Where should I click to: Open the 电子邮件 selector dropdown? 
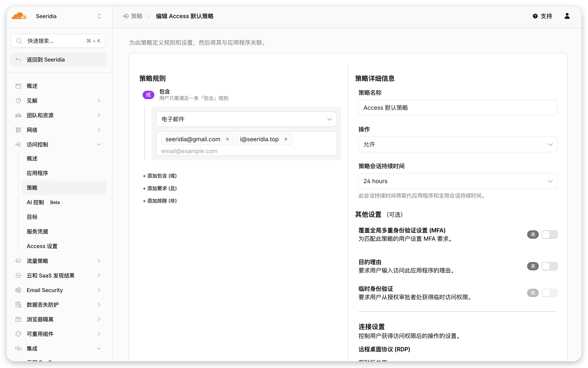coord(246,119)
